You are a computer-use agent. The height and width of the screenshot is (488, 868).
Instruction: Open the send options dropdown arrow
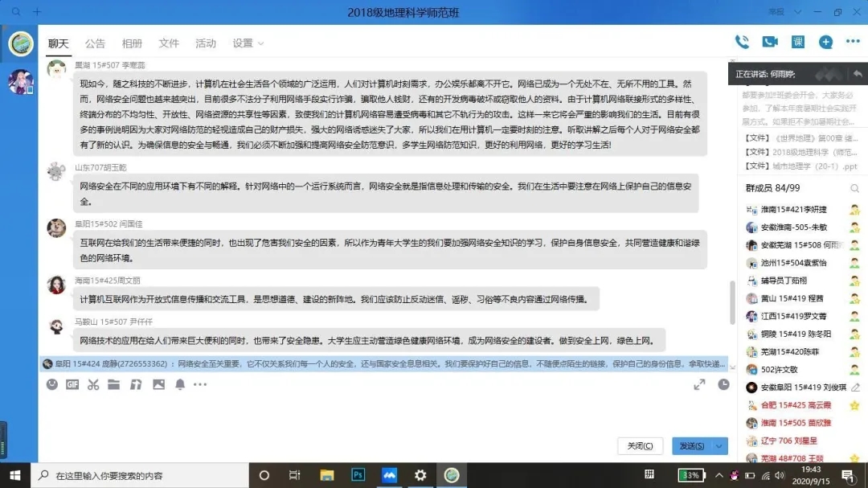point(719,445)
